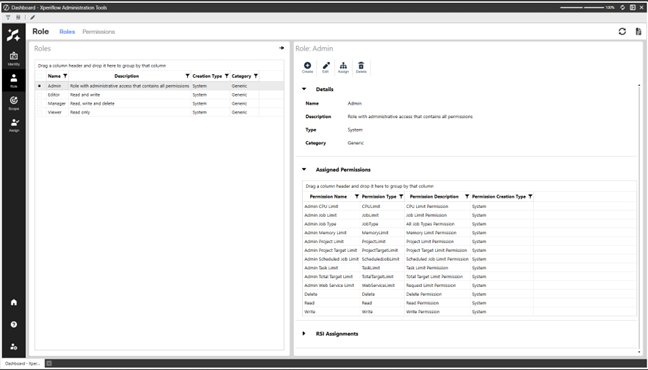Sort roles by Description column header
The width and height of the screenshot is (648, 370).
coord(126,76)
